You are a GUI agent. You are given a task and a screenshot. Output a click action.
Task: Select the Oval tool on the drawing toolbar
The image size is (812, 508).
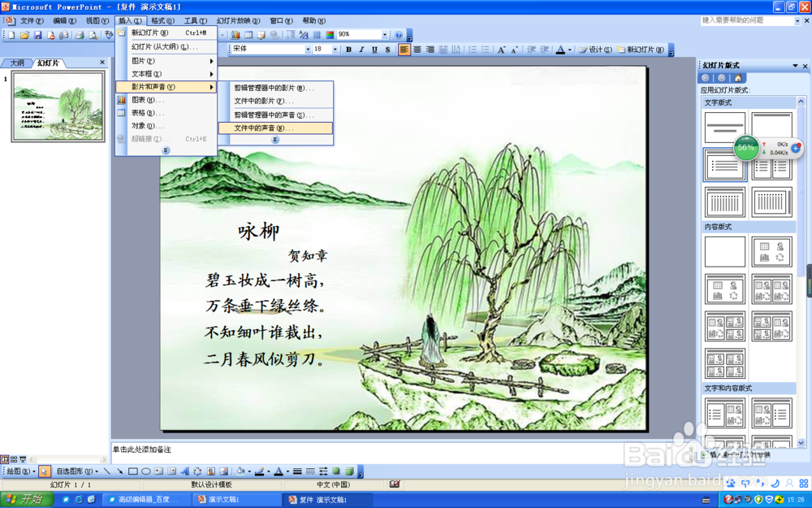click(145, 471)
